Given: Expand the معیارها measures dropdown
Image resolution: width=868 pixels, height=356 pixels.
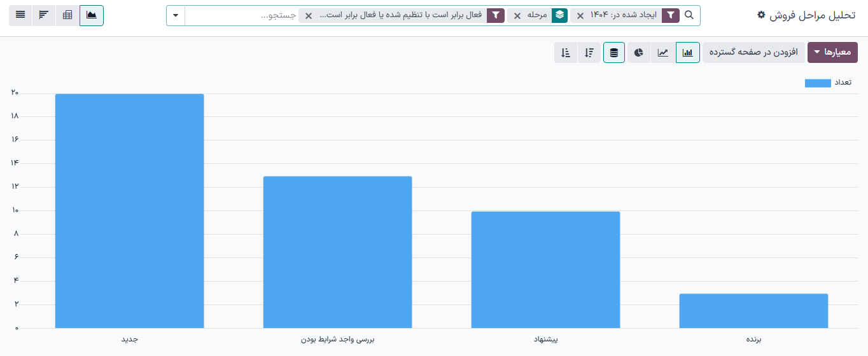Looking at the screenshot, I should tap(832, 53).
